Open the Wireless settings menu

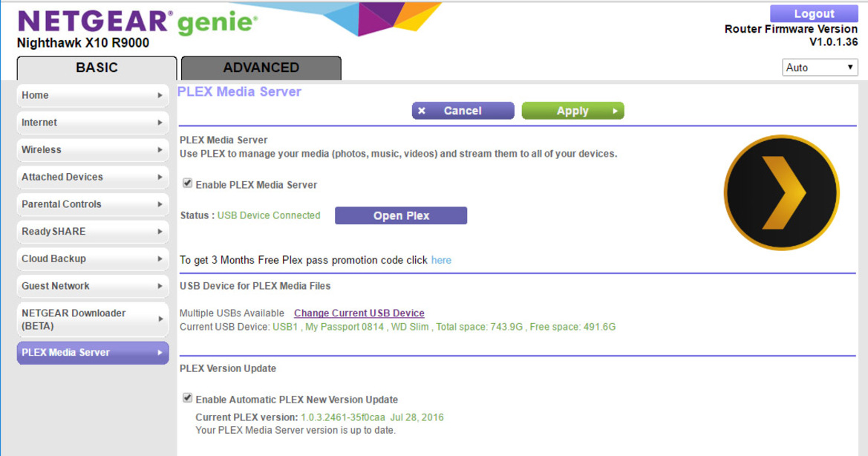[93, 149]
